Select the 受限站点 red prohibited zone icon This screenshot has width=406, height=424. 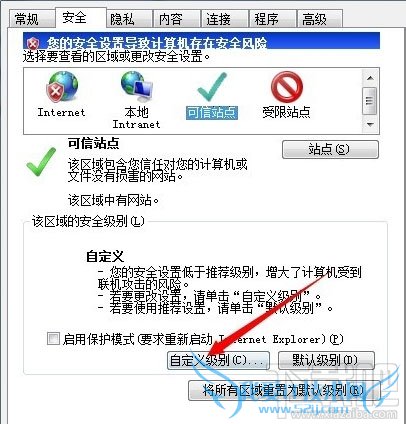coord(286,87)
